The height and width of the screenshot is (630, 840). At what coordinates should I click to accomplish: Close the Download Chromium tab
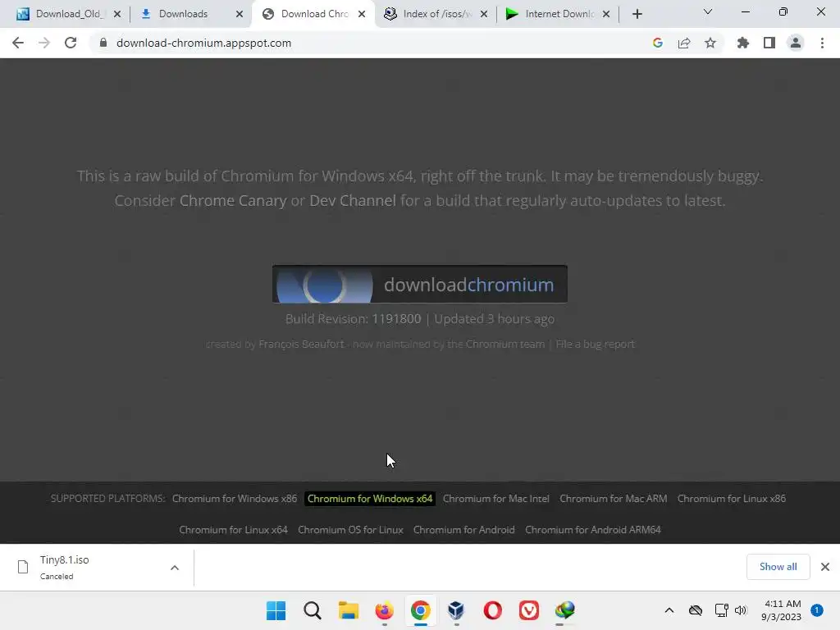coord(362,14)
